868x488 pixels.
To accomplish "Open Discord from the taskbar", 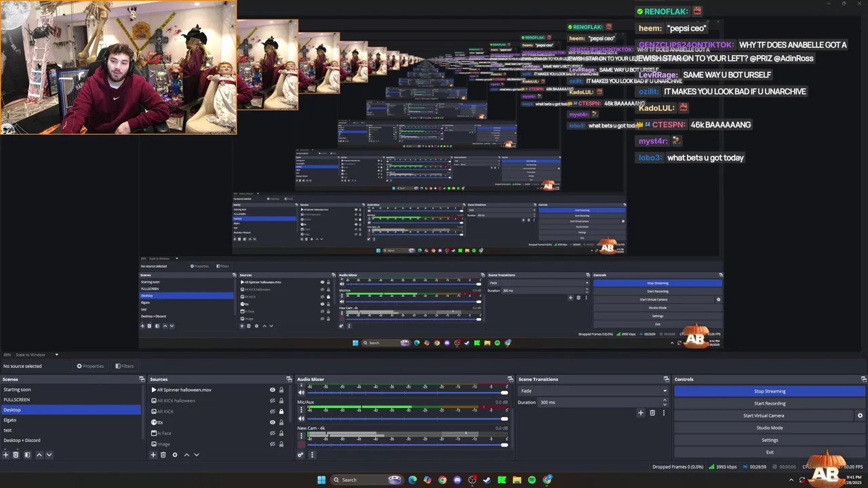I will click(x=457, y=480).
